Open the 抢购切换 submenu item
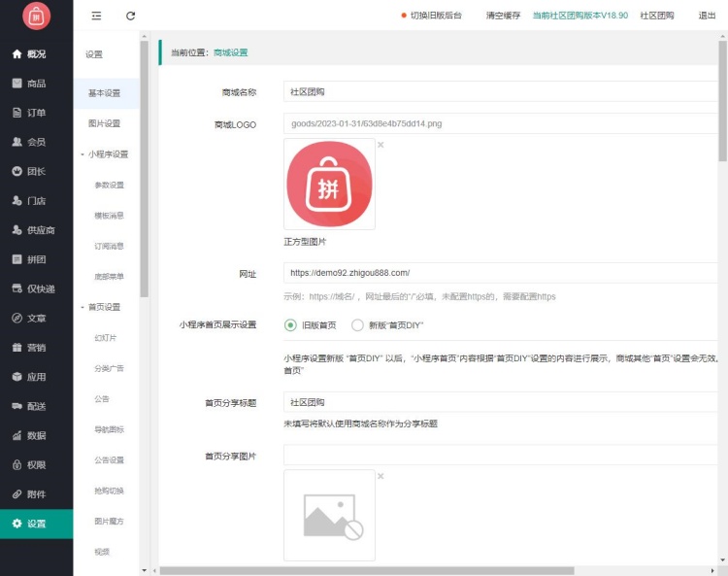 coord(109,491)
